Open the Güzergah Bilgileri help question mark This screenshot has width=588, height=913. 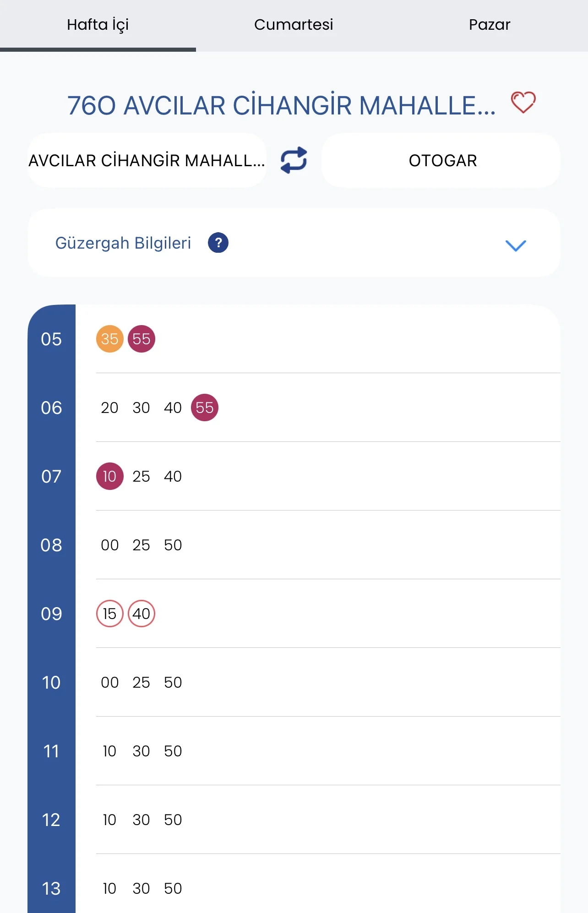coord(218,243)
